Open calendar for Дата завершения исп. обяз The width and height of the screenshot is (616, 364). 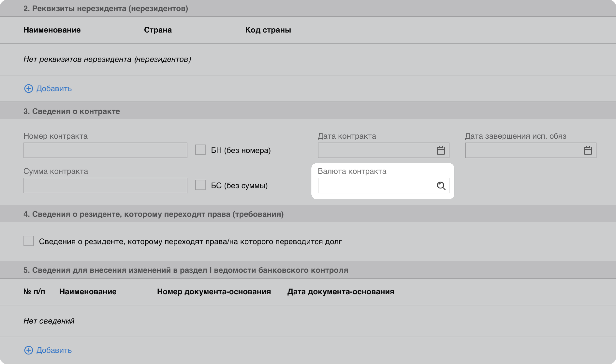coord(588,150)
